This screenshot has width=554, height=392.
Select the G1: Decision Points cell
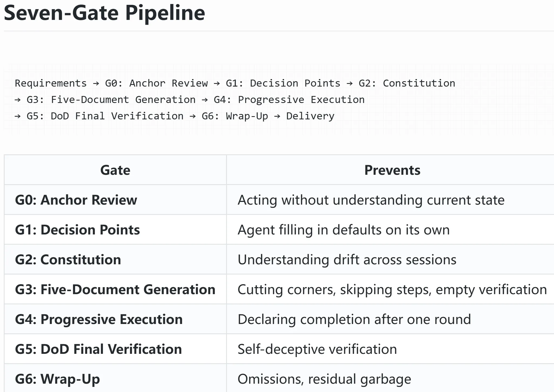pyautogui.click(x=115, y=230)
